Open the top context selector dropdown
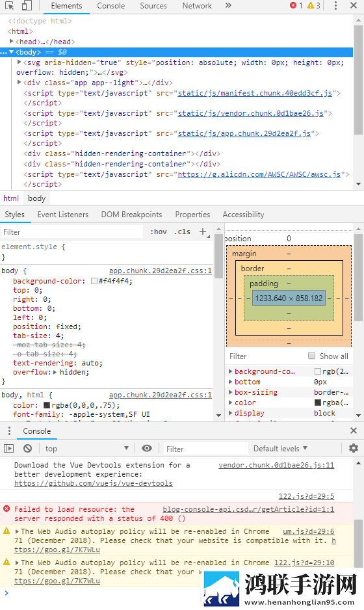The height and width of the screenshot is (610, 364). [87, 449]
